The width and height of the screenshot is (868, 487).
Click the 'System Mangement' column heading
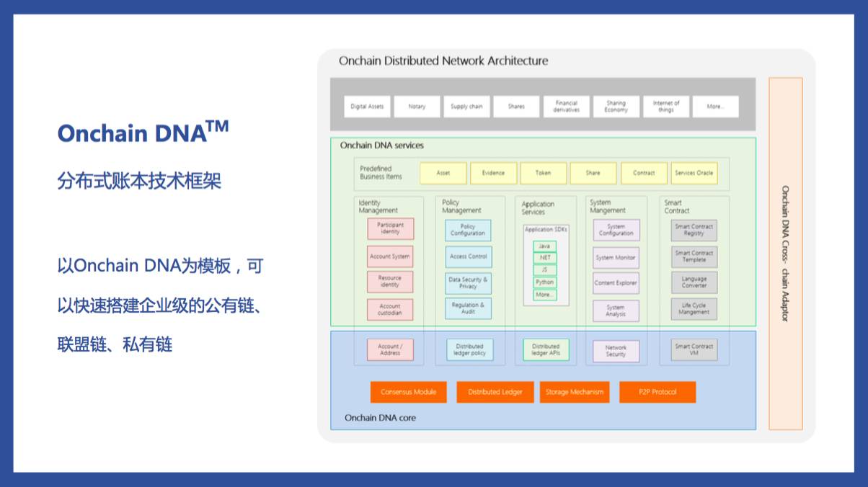[608, 207]
